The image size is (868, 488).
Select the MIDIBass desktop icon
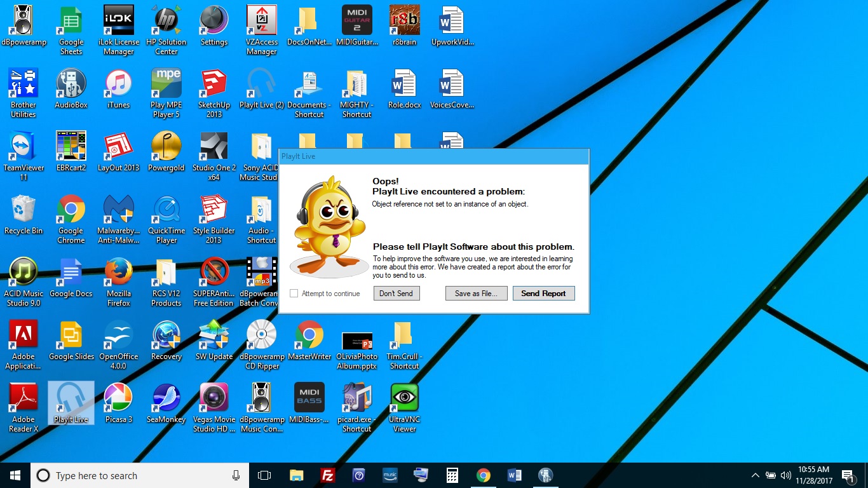[x=309, y=403]
